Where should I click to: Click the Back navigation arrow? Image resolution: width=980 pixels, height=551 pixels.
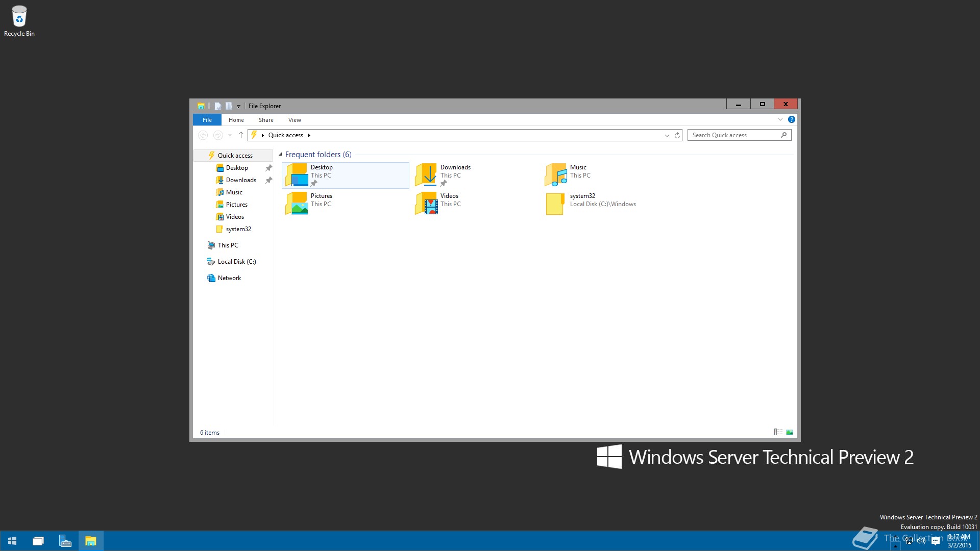pyautogui.click(x=203, y=135)
